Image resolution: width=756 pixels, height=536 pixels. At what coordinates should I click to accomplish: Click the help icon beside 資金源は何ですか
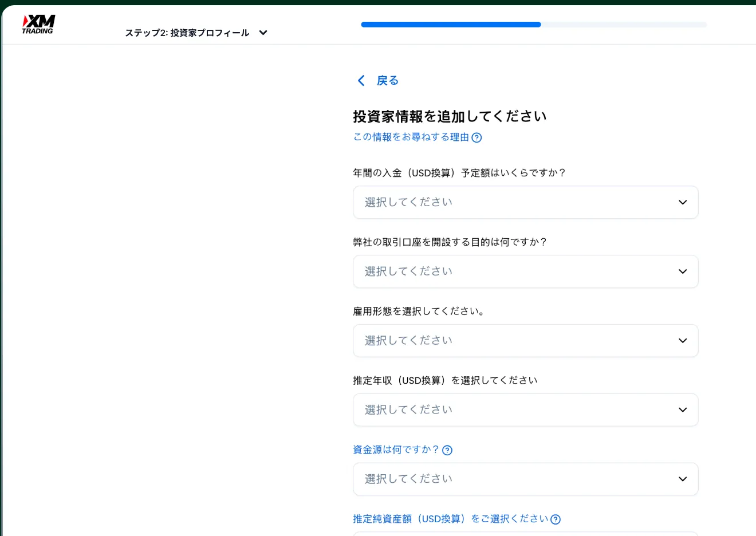447,450
